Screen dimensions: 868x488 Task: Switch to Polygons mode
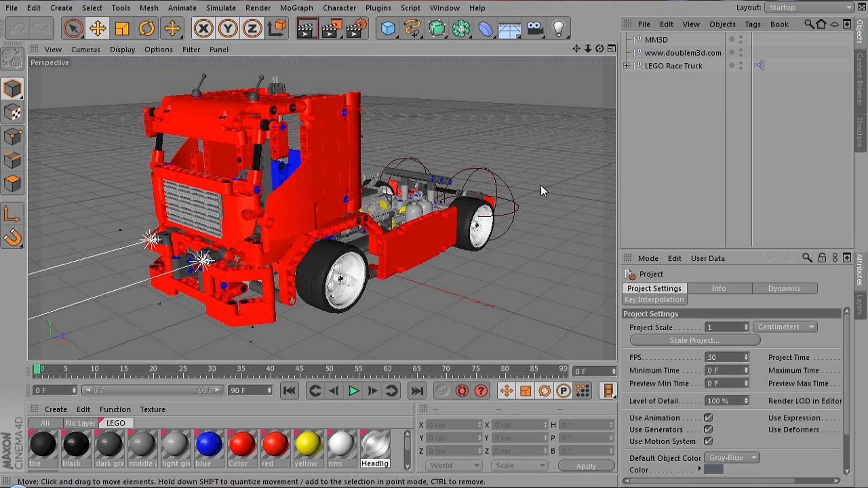pyautogui.click(x=12, y=184)
